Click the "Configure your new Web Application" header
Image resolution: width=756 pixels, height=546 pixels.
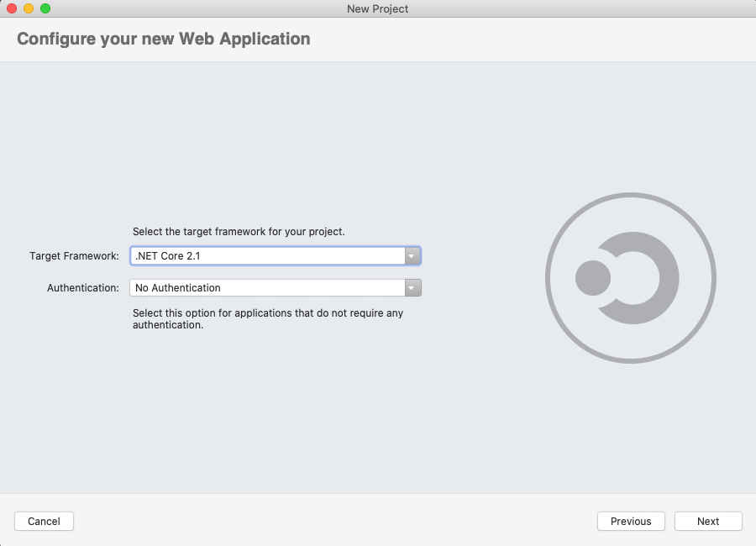tap(163, 39)
